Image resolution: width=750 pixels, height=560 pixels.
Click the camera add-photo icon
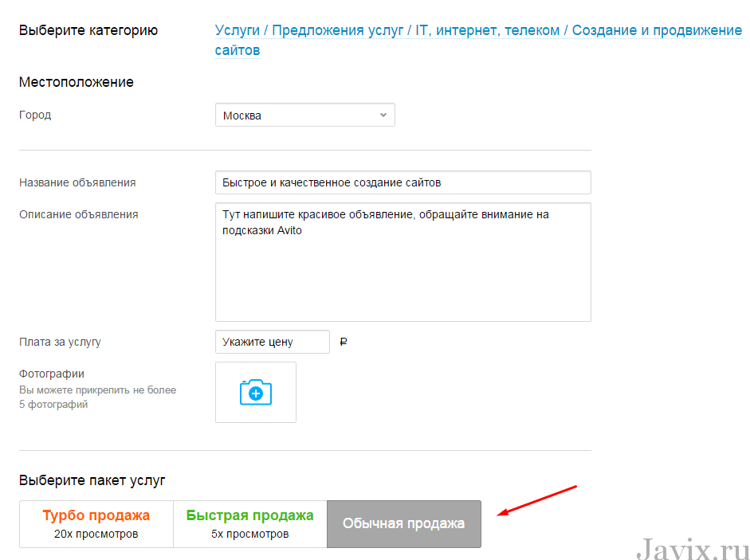[256, 393]
